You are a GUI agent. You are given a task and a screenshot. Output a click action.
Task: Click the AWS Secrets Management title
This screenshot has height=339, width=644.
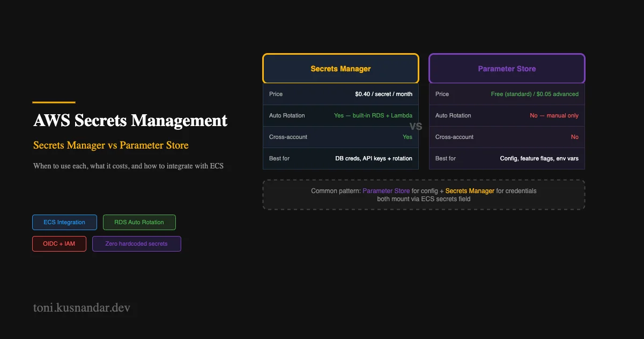130,120
